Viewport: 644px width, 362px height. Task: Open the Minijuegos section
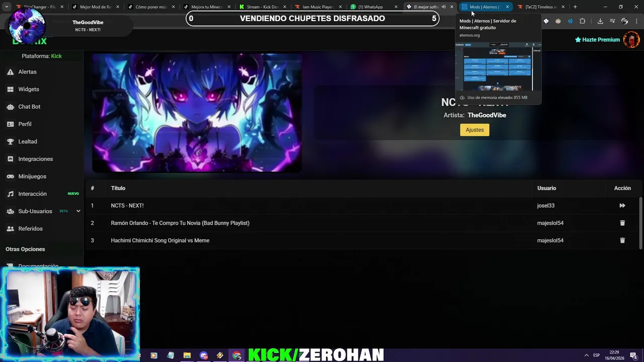coord(32,176)
